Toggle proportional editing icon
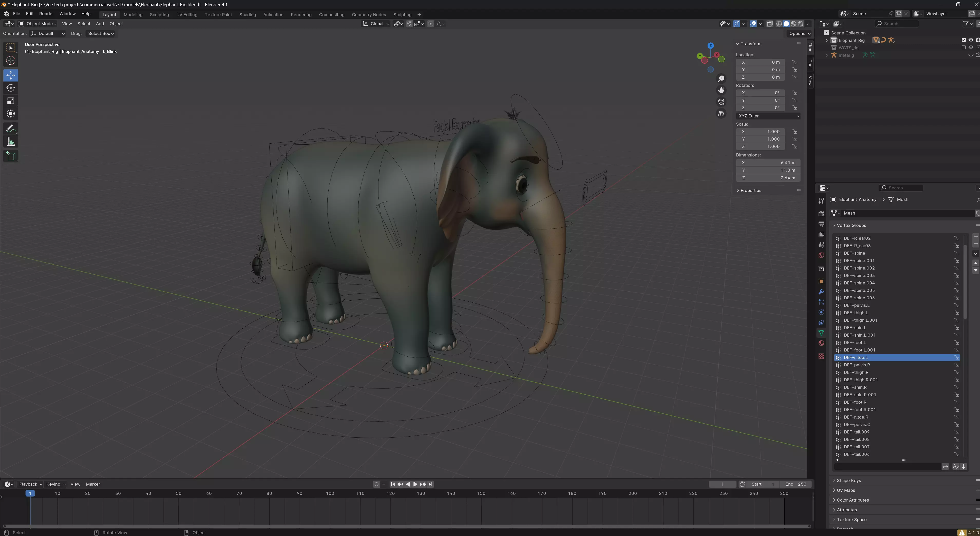Image resolution: width=980 pixels, height=536 pixels. pos(430,24)
